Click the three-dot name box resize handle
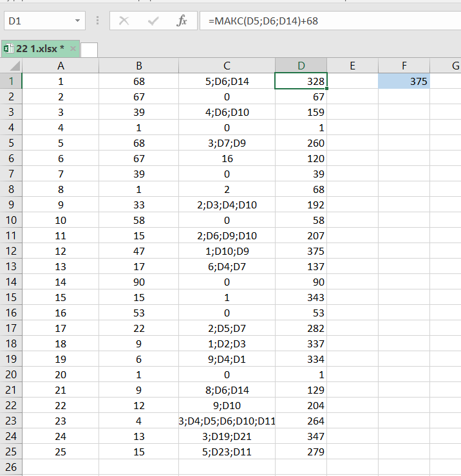The height and width of the screenshot is (476, 461). pyautogui.click(x=97, y=21)
